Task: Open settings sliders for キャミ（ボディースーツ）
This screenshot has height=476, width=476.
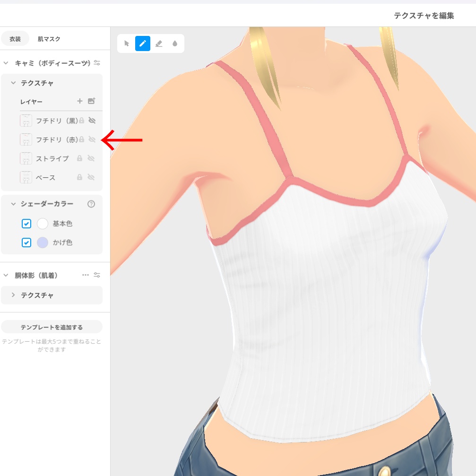Action: coord(97,63)
